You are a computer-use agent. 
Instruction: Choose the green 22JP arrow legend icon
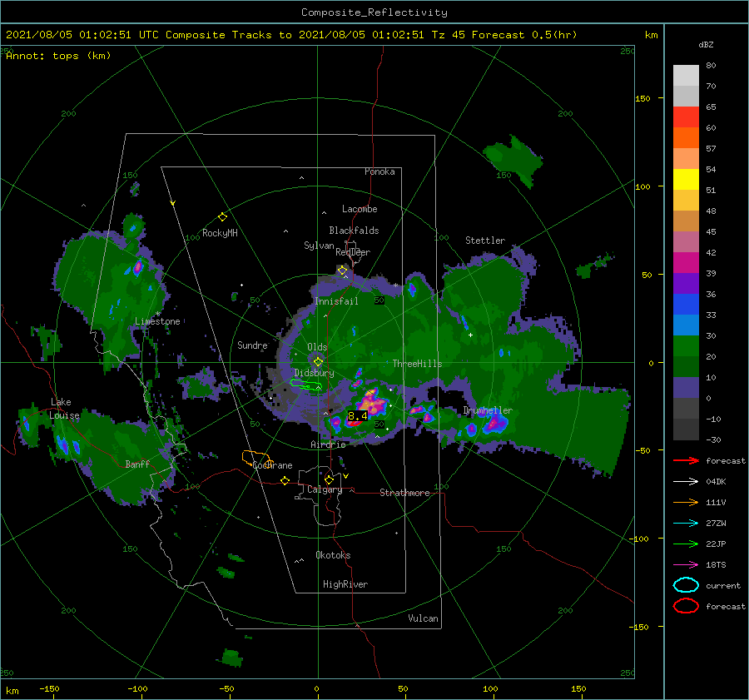point(686,544)
